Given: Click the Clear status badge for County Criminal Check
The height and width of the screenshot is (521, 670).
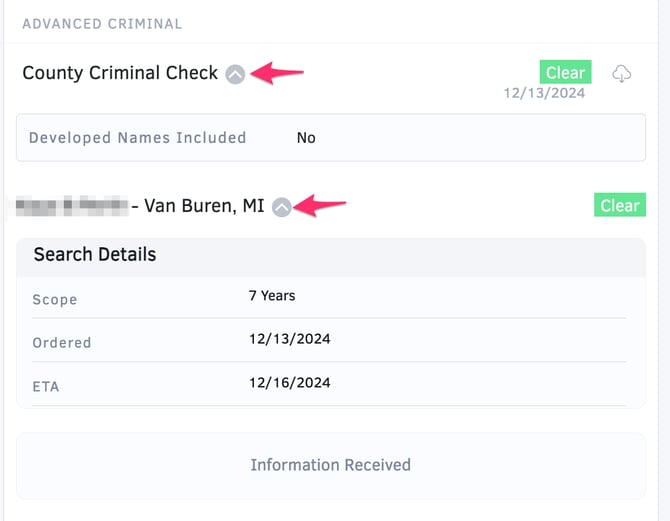Looking at the screenshot, I should pos(565,72).
